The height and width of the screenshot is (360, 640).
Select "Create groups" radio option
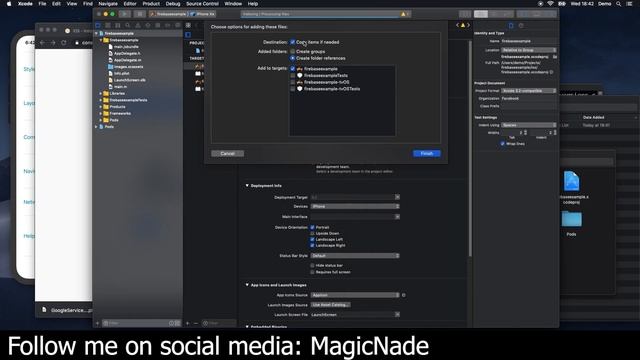(x=293, y=52)
